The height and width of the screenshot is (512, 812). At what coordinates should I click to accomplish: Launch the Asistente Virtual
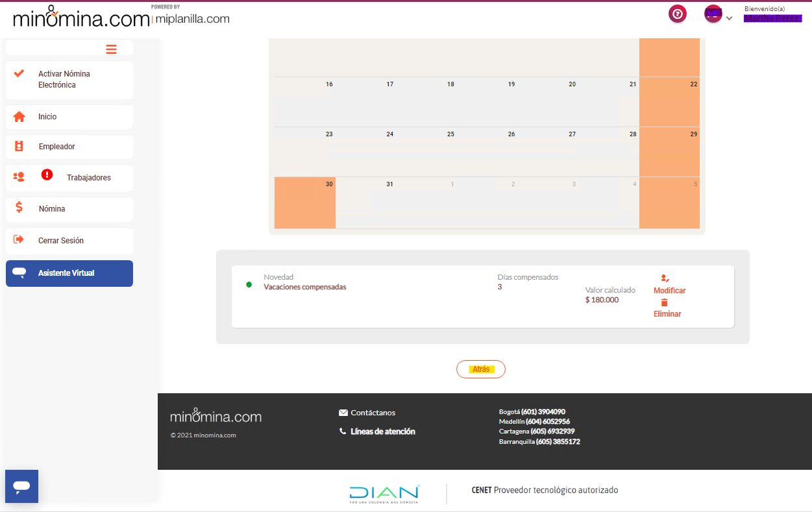(69, 273)
